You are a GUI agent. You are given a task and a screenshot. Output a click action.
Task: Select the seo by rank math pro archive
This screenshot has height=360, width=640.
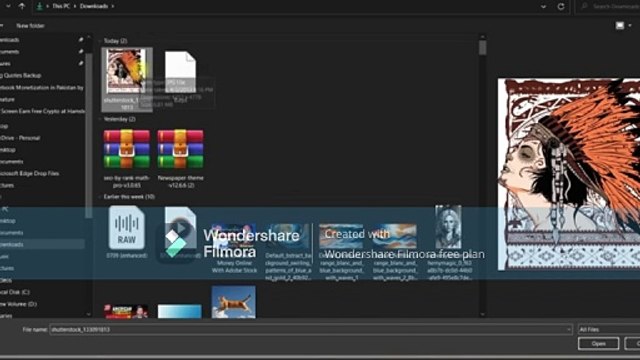(x=127, y=149)
